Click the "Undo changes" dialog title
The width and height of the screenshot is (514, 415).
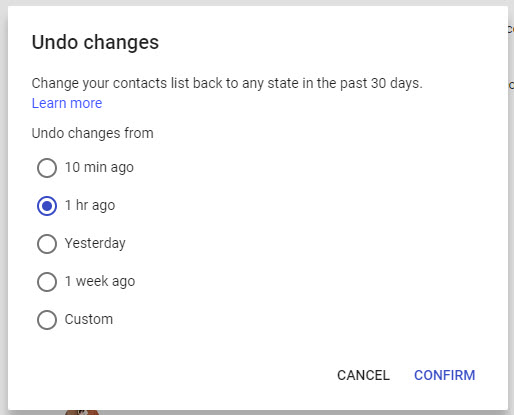tap(95, 43)
